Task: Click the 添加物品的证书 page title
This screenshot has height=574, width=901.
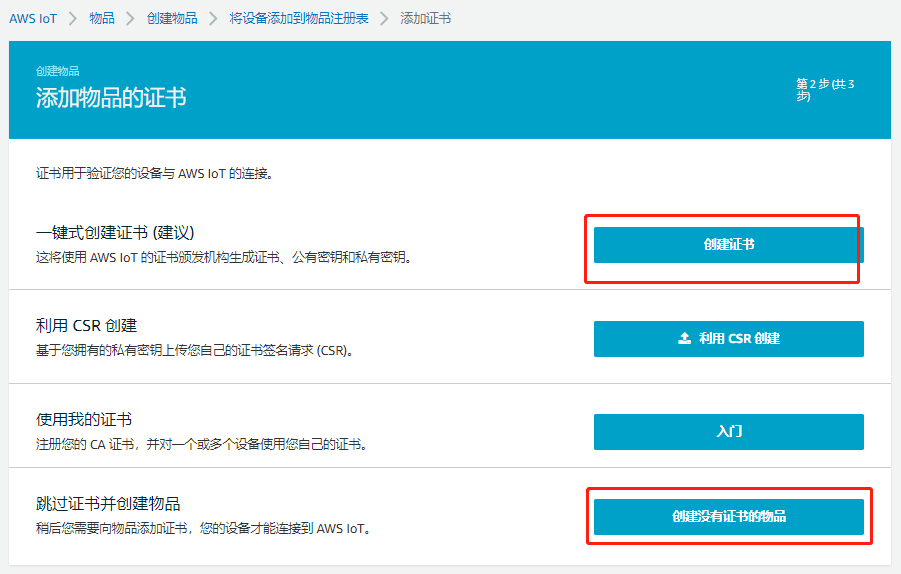Action: tap(110, 97)
